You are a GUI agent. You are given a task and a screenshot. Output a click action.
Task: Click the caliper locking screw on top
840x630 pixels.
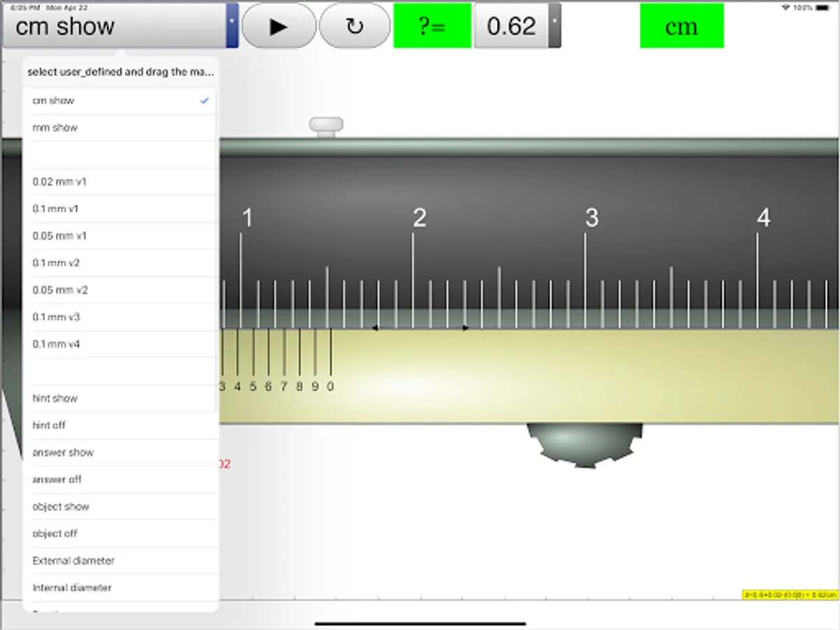(x=326, y=127)
